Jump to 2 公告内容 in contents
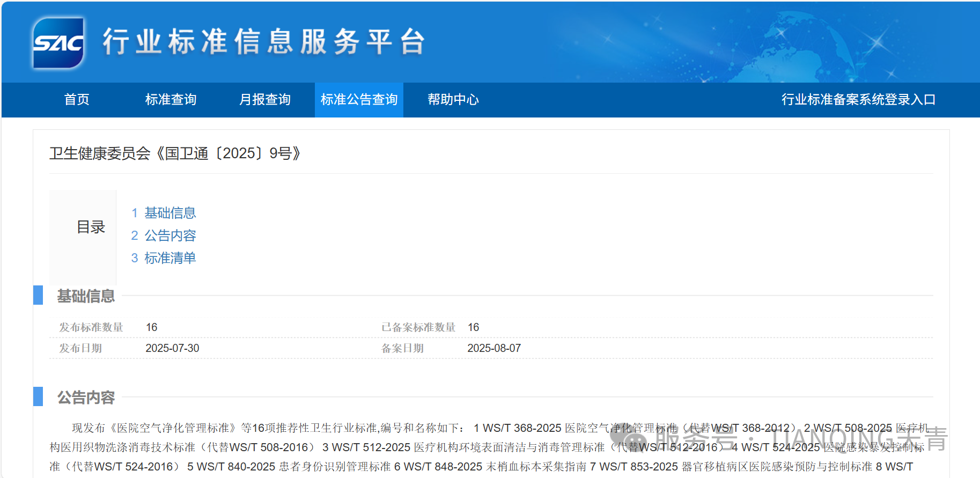980x478 pixels. click(164, 236)
